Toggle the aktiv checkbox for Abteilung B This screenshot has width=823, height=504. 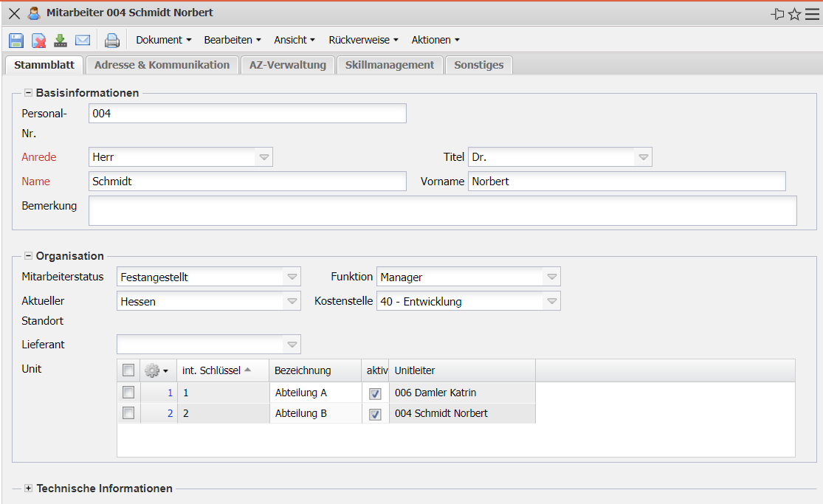pos(375,414)
